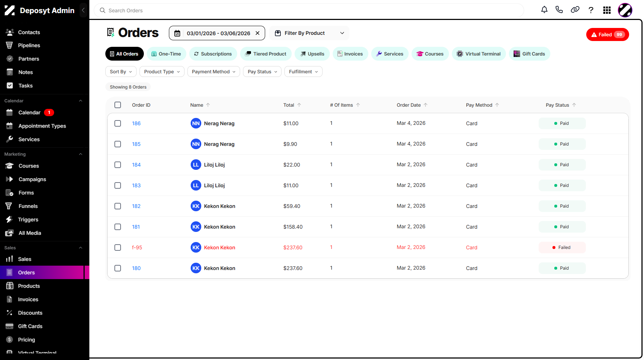Screen dimensions: 644x360
Task: Select the Gift Cards tab
Action: 530,54
